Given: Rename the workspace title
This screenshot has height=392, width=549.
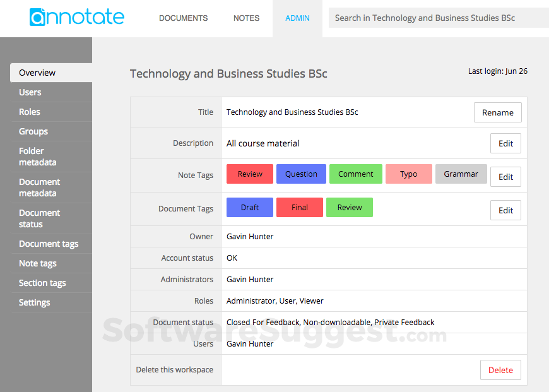Looking at the screenshot, I should pos(497,112).
